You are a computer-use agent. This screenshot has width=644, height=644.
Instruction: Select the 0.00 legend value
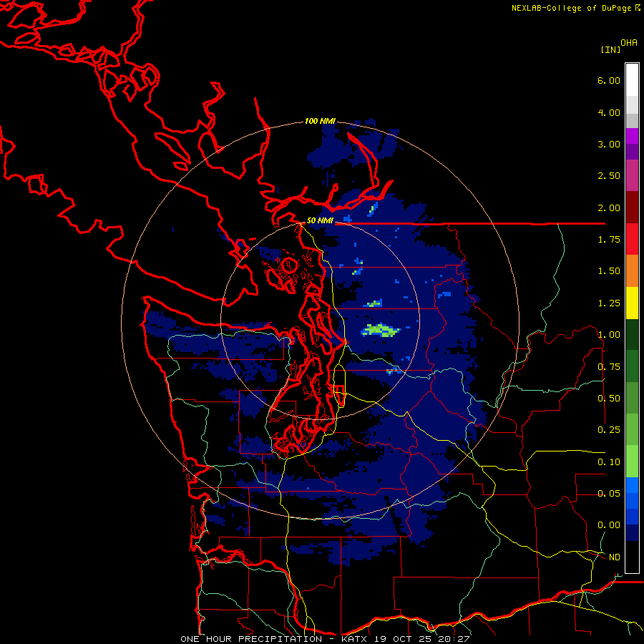click(x=609, y=525)
